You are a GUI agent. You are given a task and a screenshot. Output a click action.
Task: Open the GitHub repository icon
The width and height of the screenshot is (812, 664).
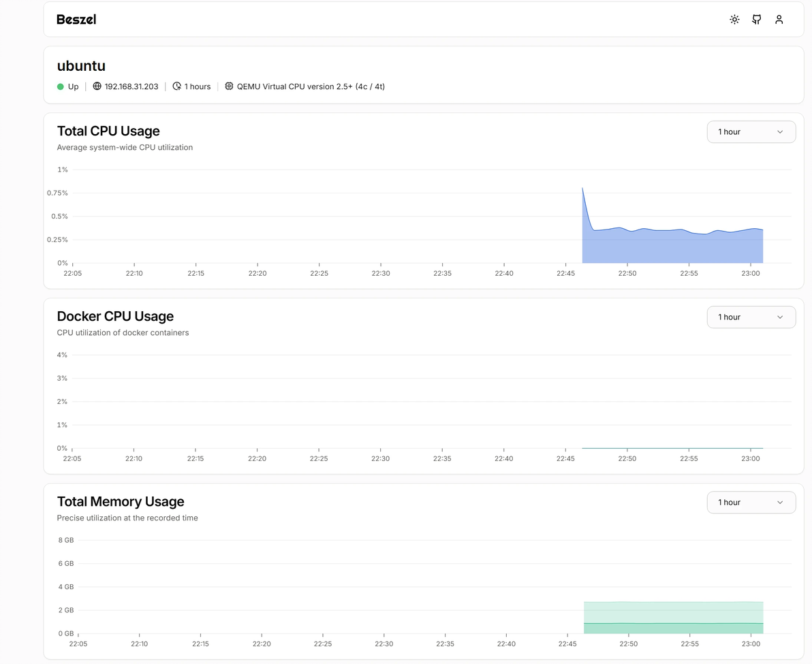[757, 20]
